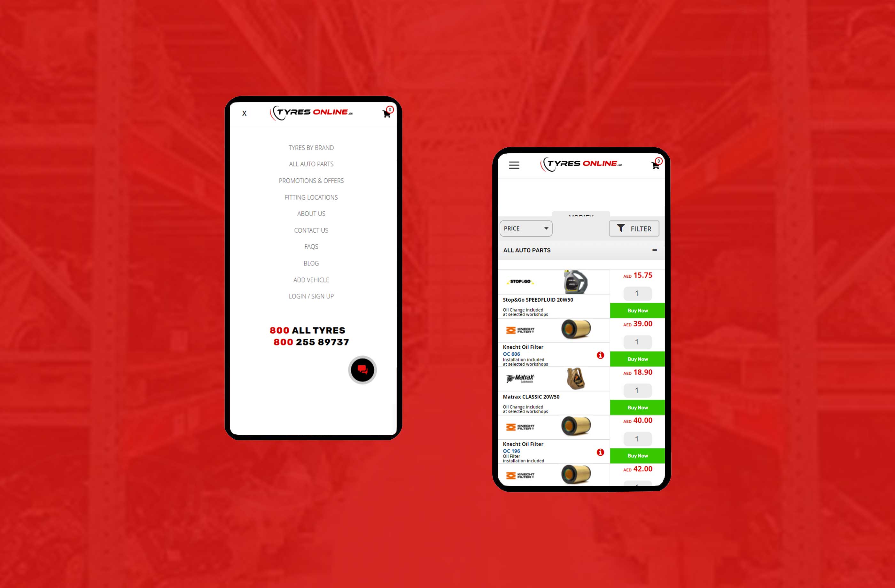Click the hamburger menu icon
The height and width of the screenshot is (588, 895).
click(513, 165)
